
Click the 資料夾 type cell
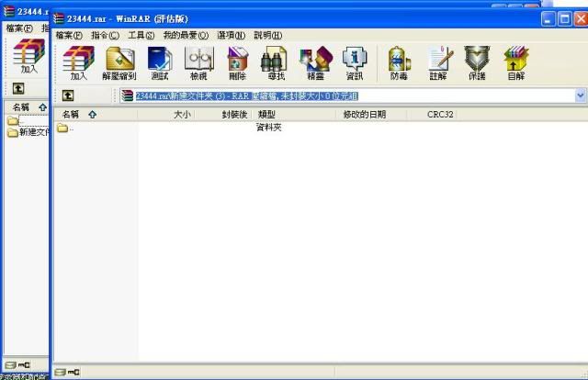pyautogui.click(x=269, y=128)
